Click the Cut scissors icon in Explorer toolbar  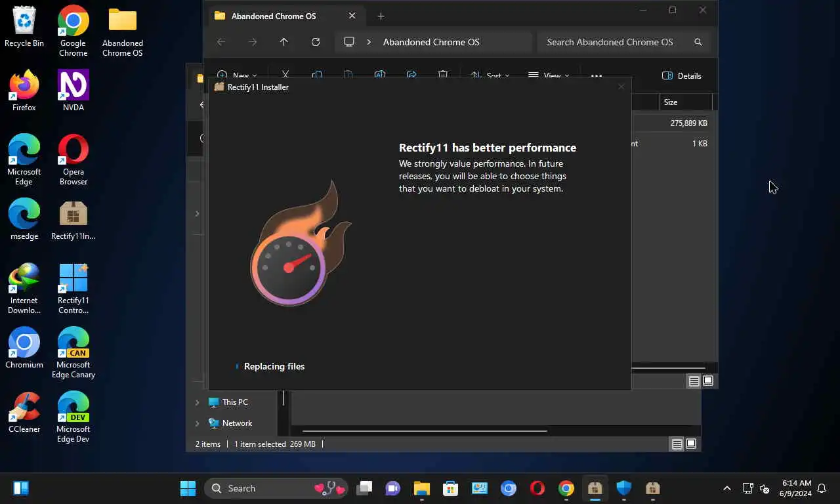pos(285,75)
